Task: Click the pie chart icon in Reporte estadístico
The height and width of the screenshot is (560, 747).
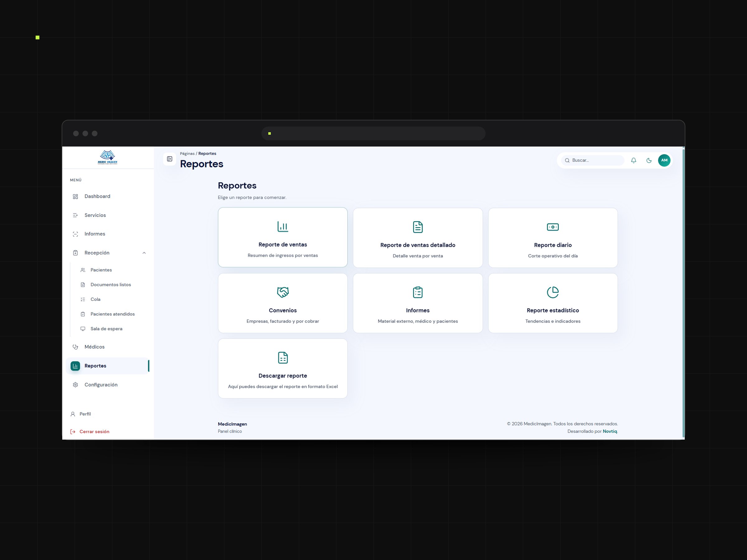Action: pos(553,292)
